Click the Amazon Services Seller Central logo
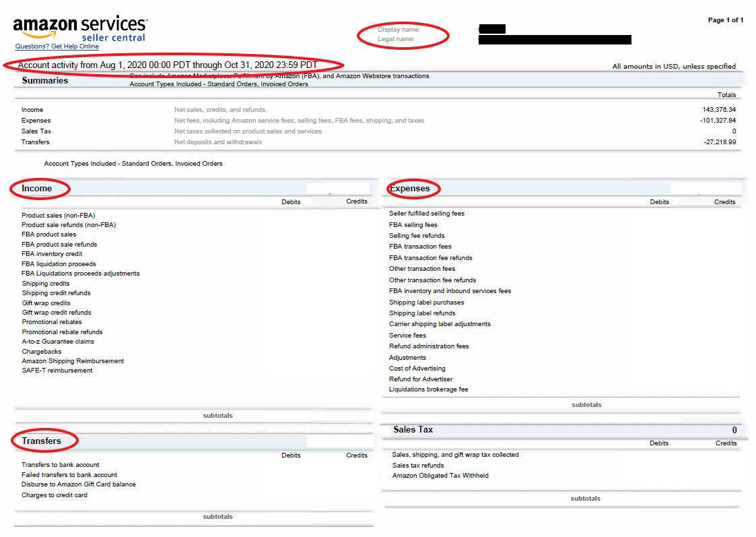756x537 pixels. click(x=80, y=29)
